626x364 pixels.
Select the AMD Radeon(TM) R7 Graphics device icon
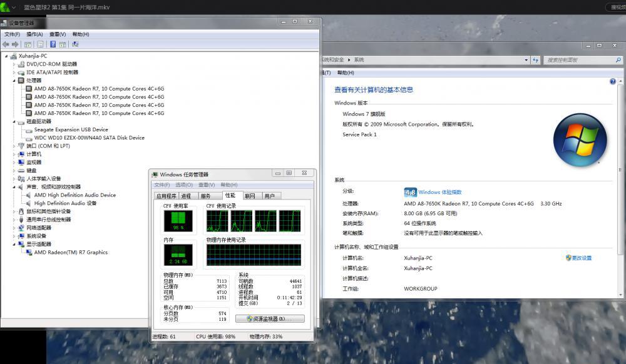[x=29, y=253]
